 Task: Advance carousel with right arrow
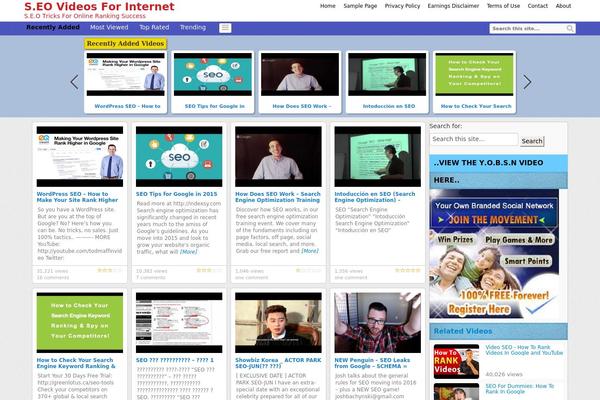click(527, 82)
